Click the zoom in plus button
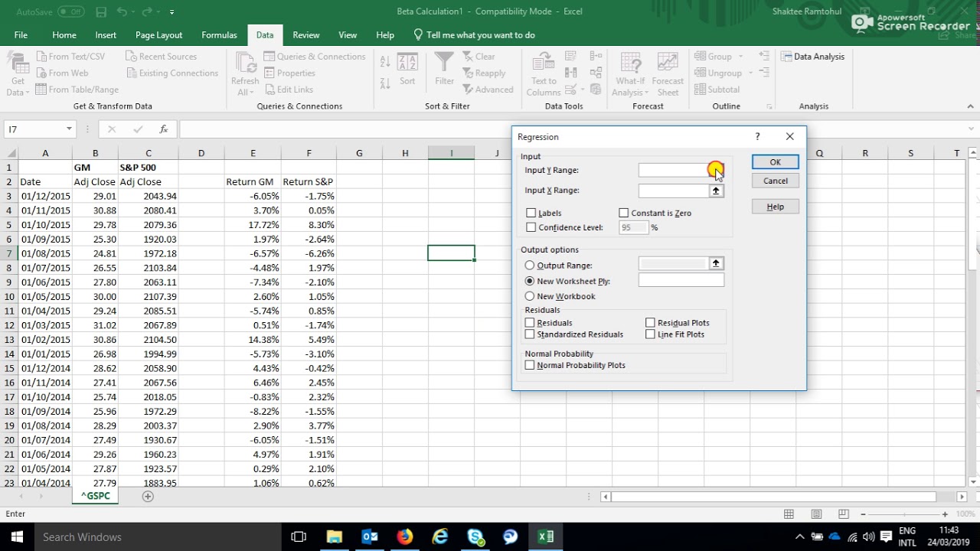This screenshot has width=980, height=551. pyautogui.click(x=945, y=514)
